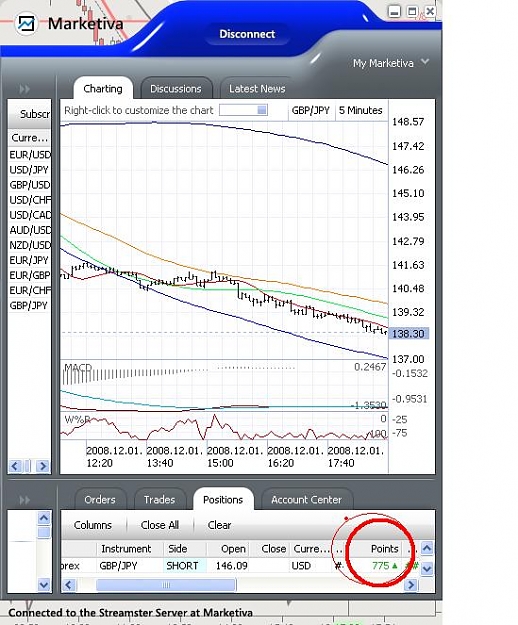
Task: Select USD/CAD in the currency list
Action: tap(30, 215)
